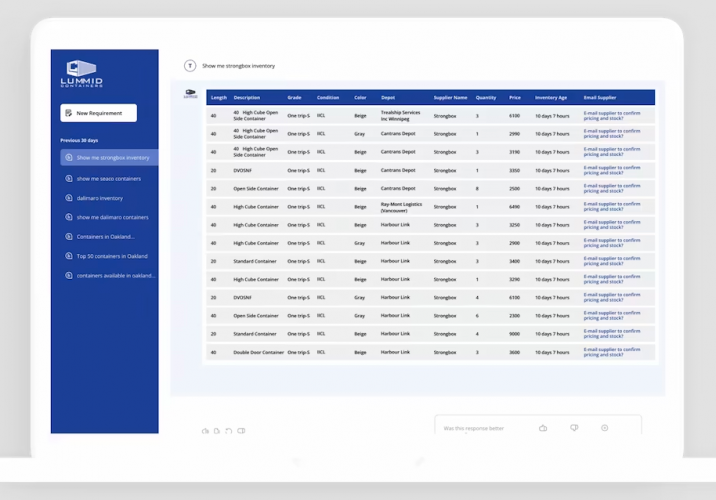Click email link for Double Door Container row
This screenshot has height=500, width=716.
[612, 352]
